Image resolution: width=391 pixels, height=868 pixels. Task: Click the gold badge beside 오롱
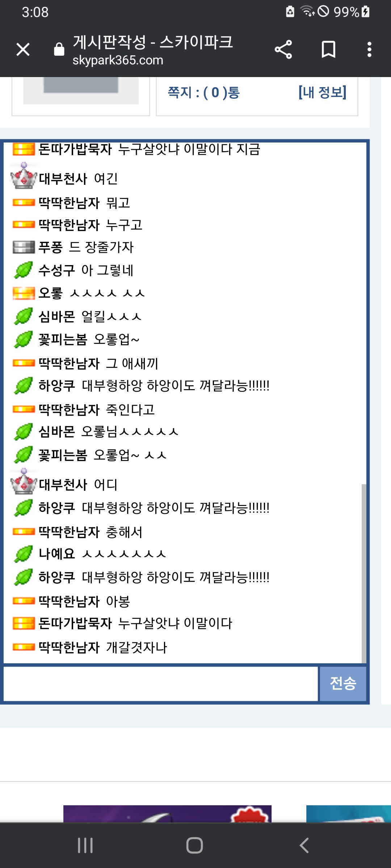click(24, 293)
